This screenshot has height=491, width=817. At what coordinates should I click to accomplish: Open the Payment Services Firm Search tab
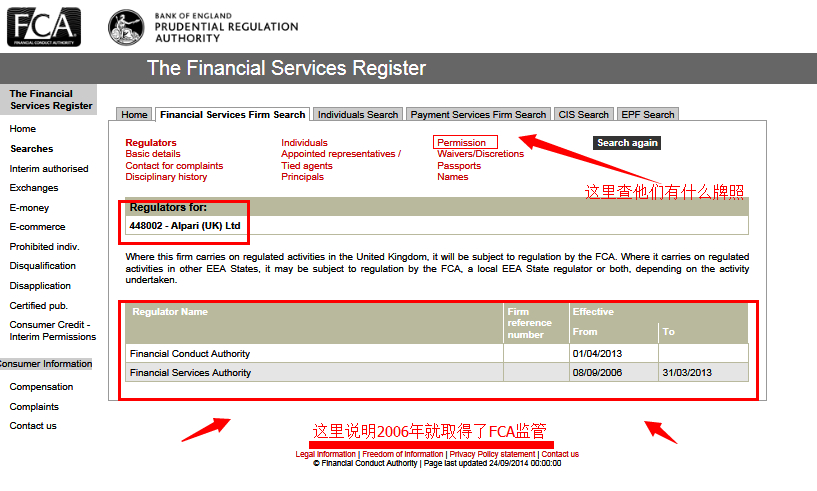pyautogui.click(x=478, y=114)
